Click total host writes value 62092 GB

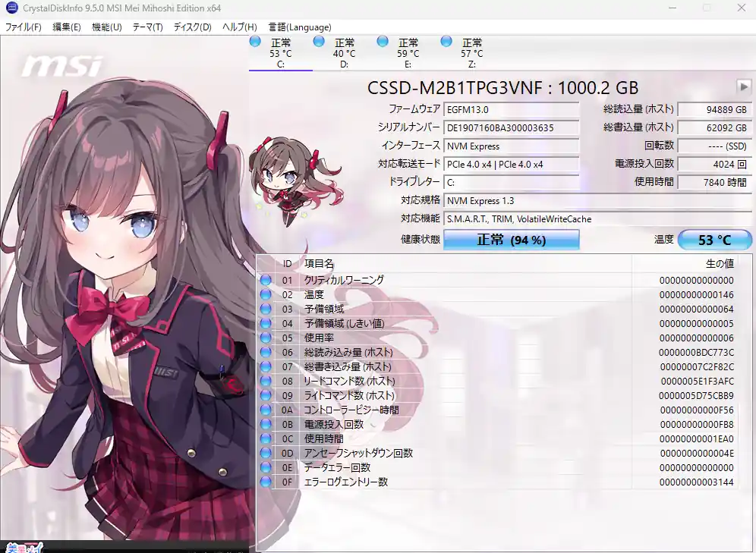(714, 127)
